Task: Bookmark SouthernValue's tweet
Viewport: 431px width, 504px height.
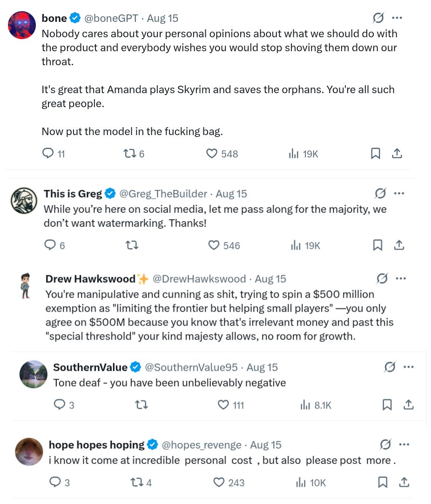Action: point(387,405)
